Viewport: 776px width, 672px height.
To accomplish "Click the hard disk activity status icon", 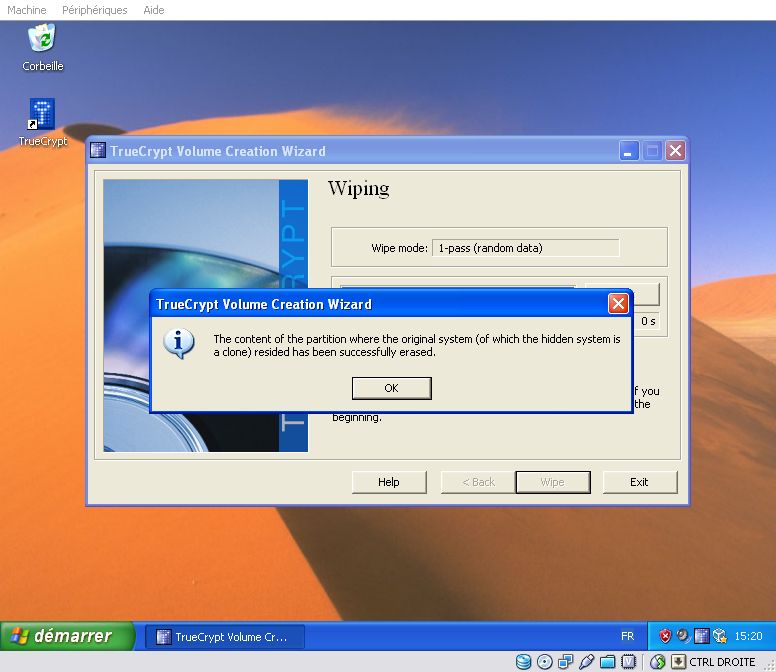I will coord(523,662).
